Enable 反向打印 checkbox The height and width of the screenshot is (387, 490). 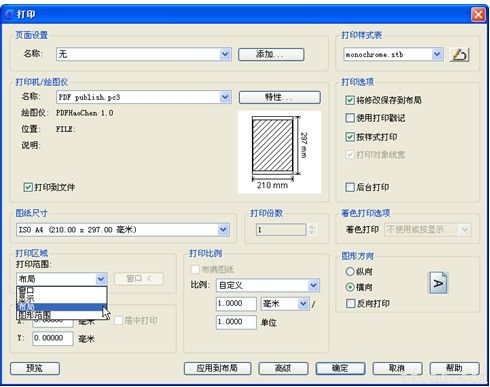[x=350, y=303]
